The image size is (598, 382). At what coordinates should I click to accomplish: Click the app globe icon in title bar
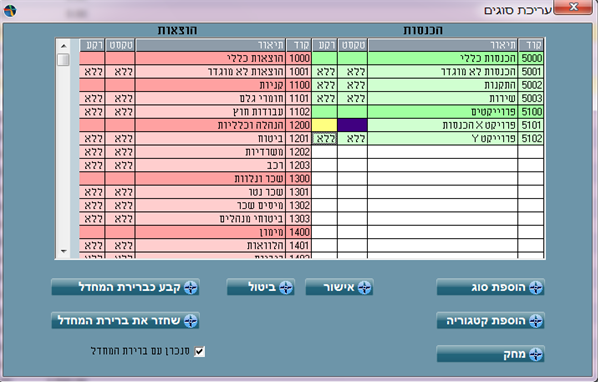(10, 11)
